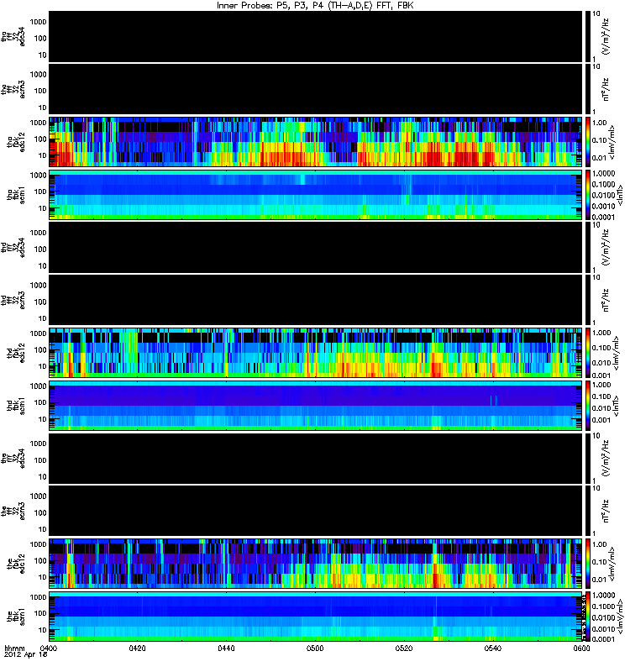Click the thd fbk scm1 rainbow color bar

pyautogui.click(x=587, y=406)
